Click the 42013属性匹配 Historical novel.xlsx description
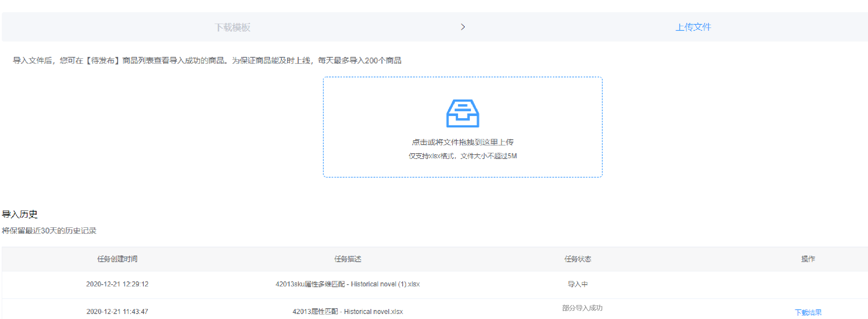The height and width of the screenshot is (319, 868). 348,311
